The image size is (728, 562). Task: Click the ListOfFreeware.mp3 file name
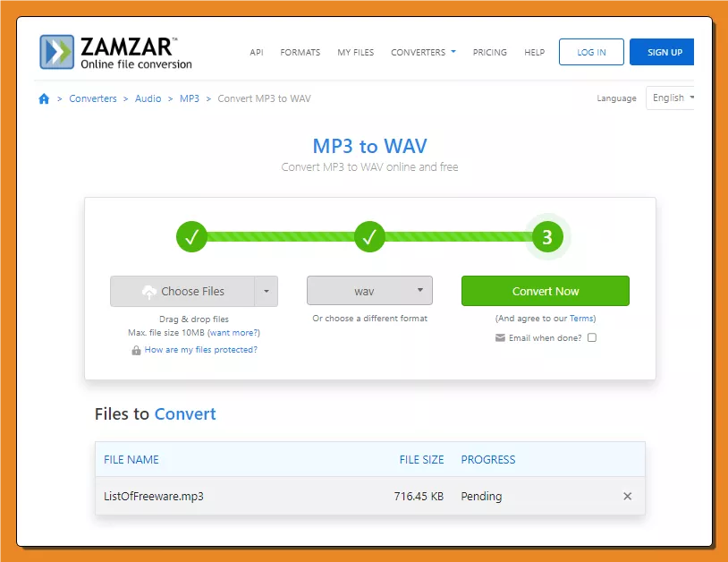tap(154, 496)
